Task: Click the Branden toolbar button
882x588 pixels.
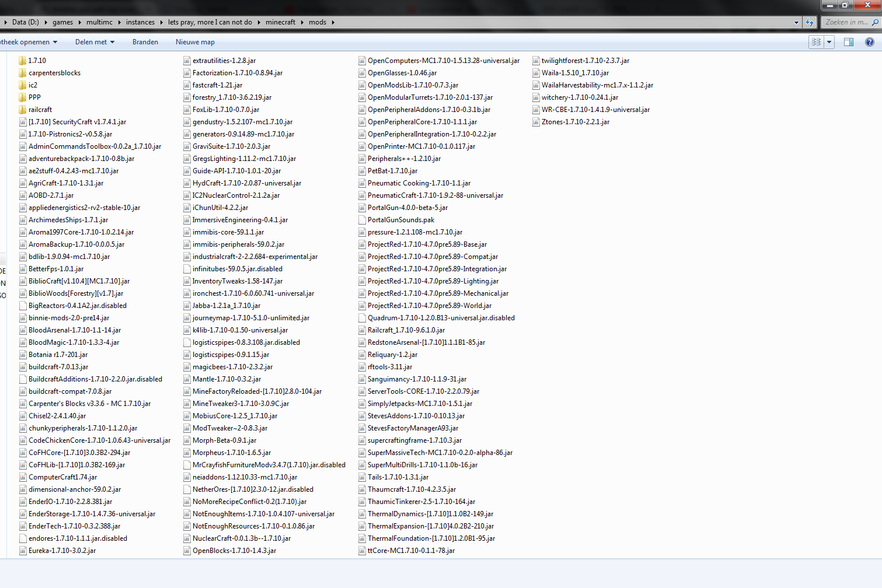Action: pyautogui.click(x=145, y=42)
